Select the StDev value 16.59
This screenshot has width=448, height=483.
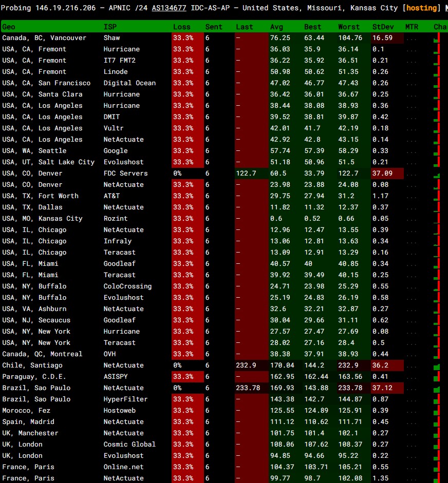[382, 38]
